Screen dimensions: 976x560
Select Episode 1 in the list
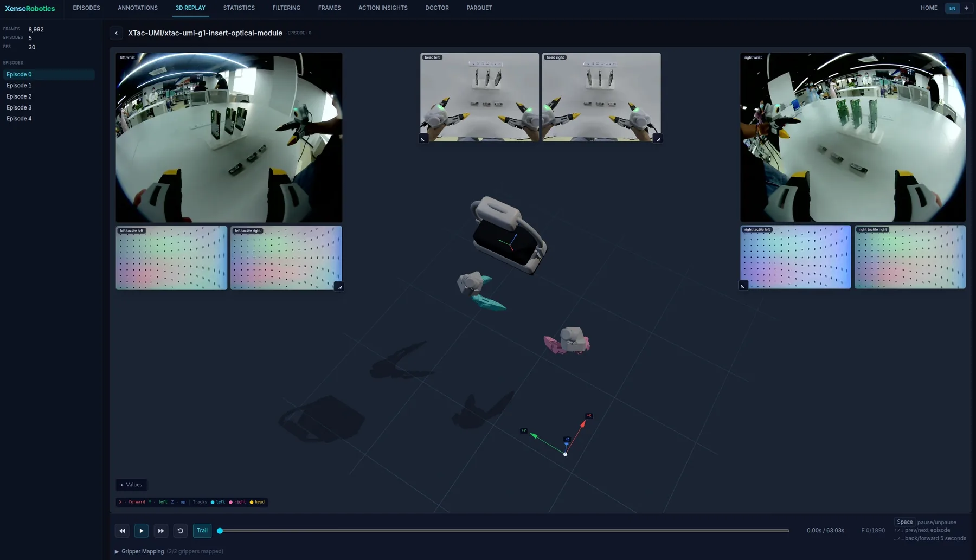[x=49, y=86]
